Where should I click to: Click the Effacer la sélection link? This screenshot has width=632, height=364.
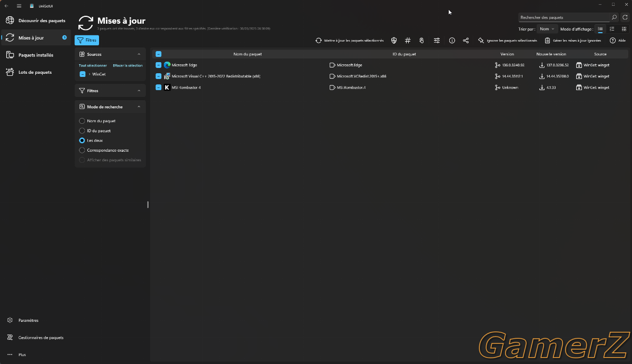127,66
